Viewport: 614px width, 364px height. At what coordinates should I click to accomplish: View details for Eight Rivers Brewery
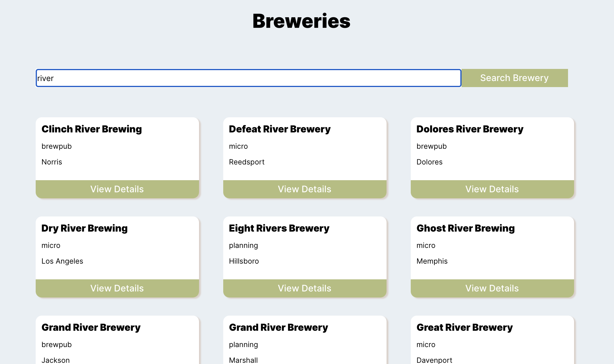(x=305, y=288)
